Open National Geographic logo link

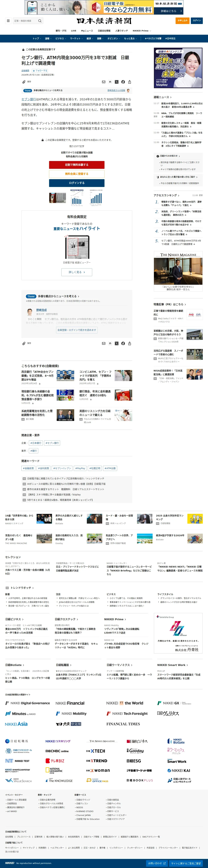point(54,770)
